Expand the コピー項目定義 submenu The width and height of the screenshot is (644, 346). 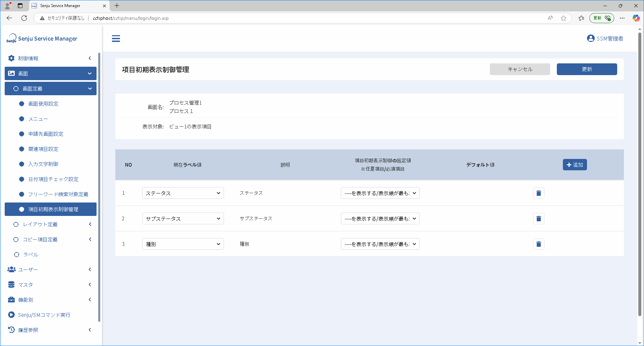pyautogui.click(x=51, y=239)
